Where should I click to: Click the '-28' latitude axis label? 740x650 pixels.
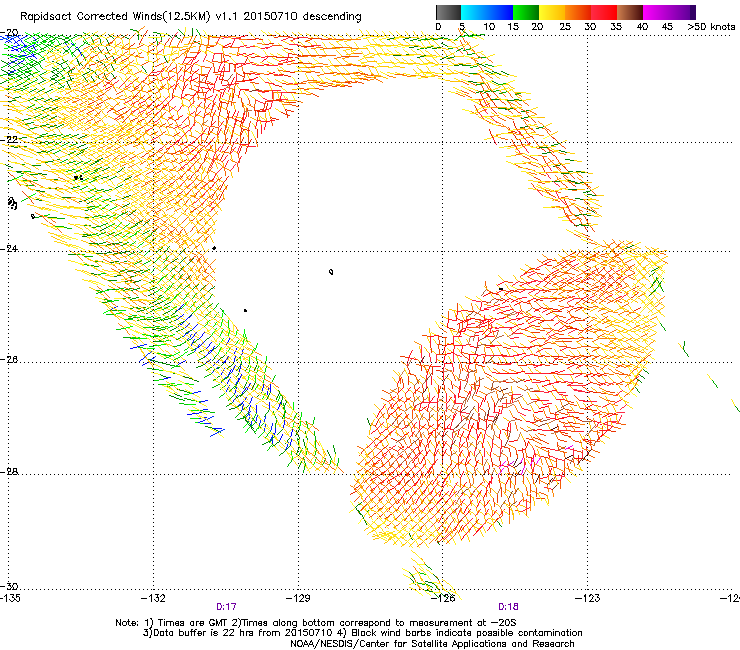pos(9,471)
